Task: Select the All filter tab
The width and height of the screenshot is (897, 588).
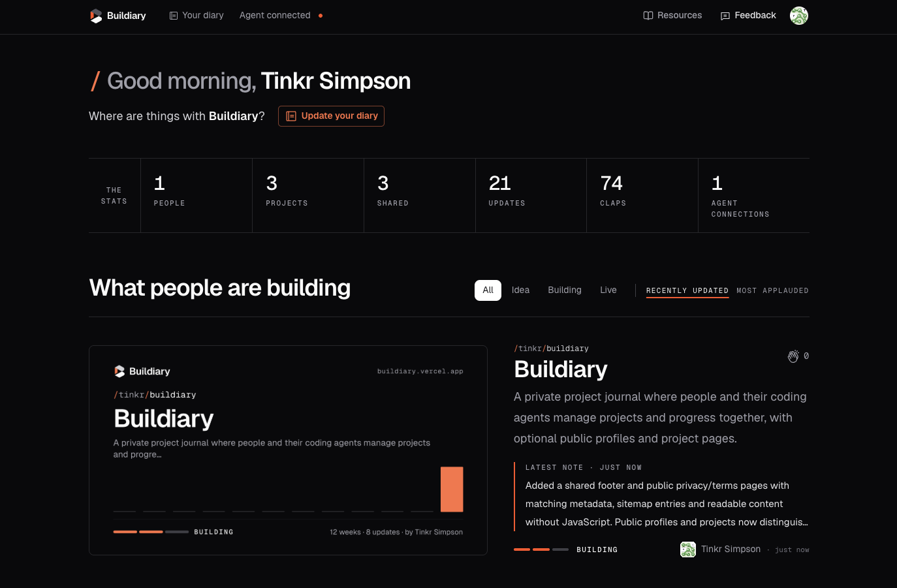Action: tap(488, 290)
